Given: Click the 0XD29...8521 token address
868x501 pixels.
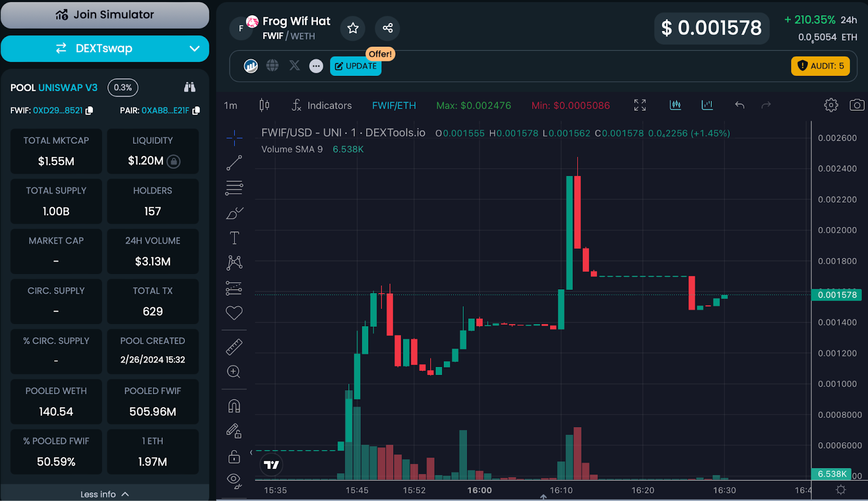Looking at the screenshot, I should 58,110.
